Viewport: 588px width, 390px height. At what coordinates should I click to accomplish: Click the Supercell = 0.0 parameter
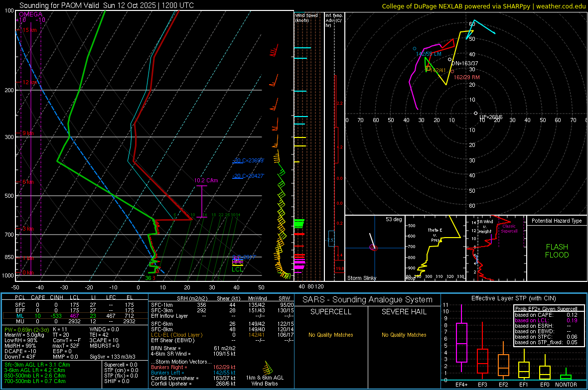121,365
